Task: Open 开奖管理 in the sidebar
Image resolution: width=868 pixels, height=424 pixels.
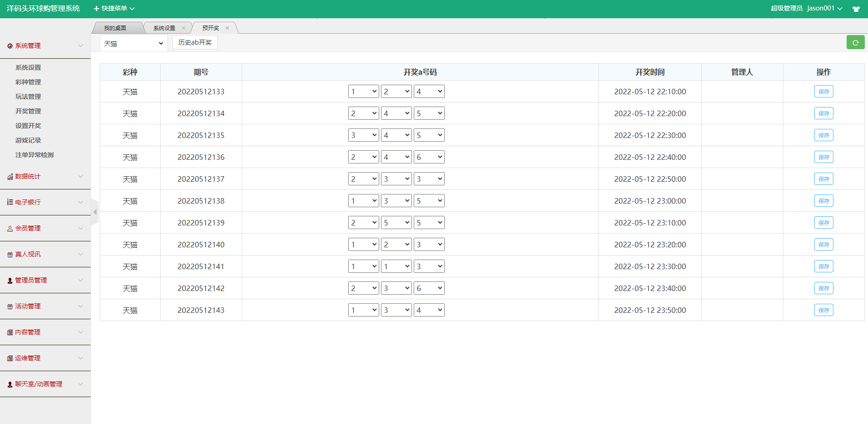Action: [28, 111]
